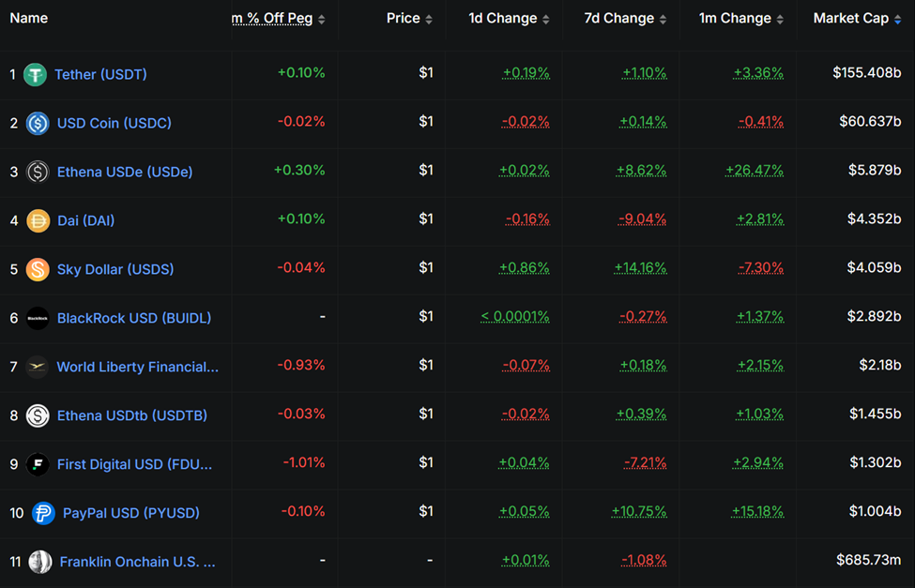Click the Tether logo icon
This screenshot has height=588, width=915.
point(35,74)
